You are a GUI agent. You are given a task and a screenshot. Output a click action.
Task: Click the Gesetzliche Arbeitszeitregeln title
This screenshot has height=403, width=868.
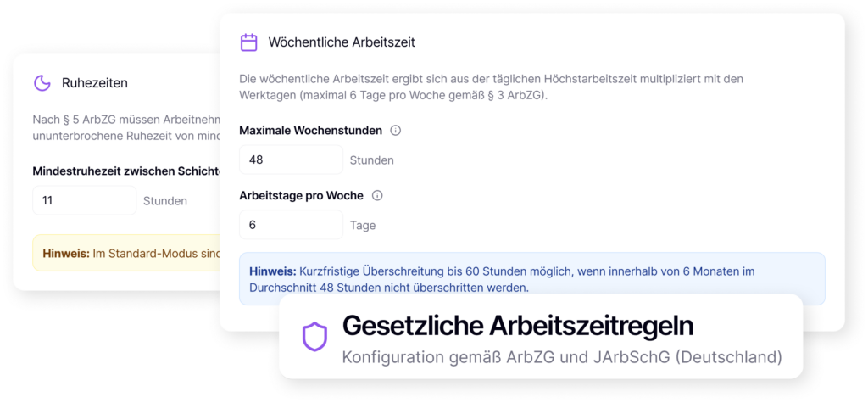point(518,325)
